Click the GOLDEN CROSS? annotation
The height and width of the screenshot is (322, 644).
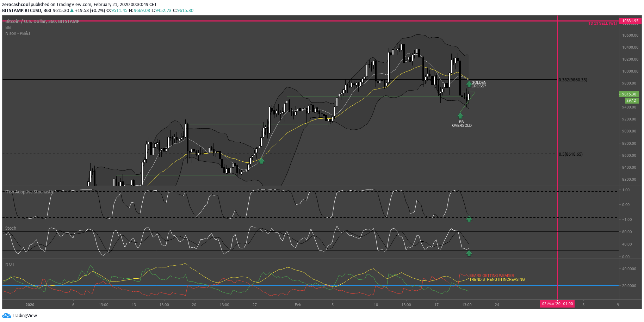point(479,84)
